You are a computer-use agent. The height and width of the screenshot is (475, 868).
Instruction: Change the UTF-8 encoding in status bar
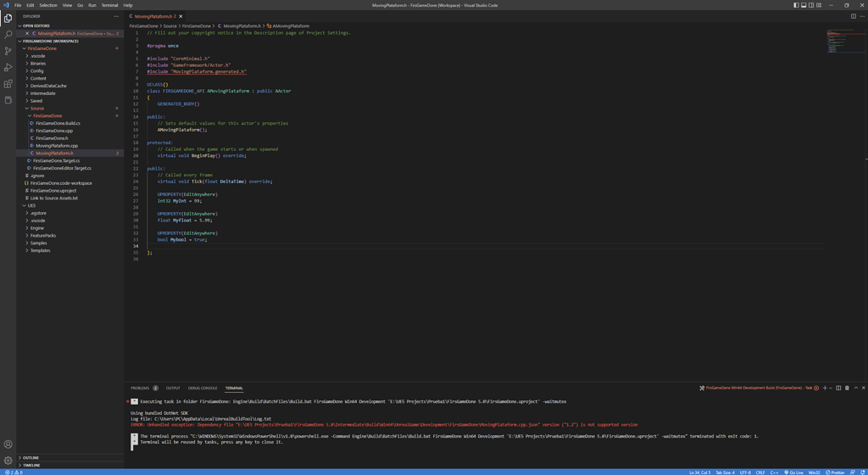click(x=746, y=472)
